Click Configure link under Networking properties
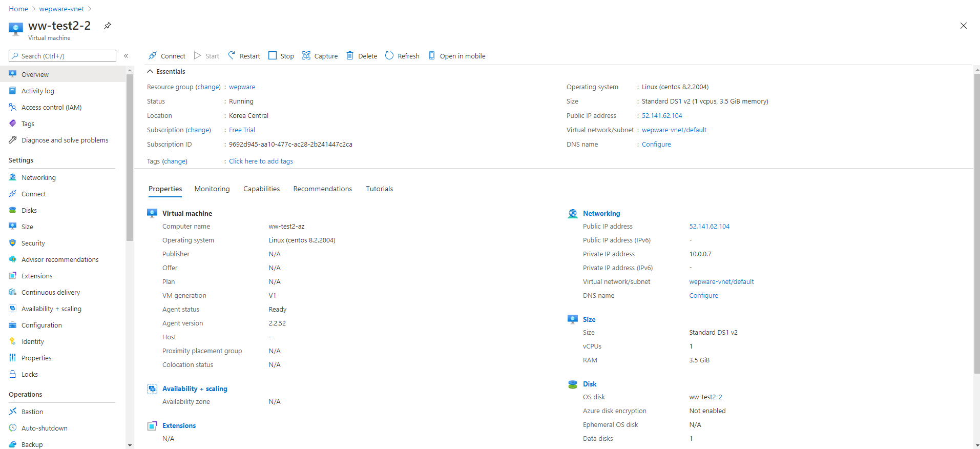This screenshot has height=449, width=980. click(x=703, y=296)
